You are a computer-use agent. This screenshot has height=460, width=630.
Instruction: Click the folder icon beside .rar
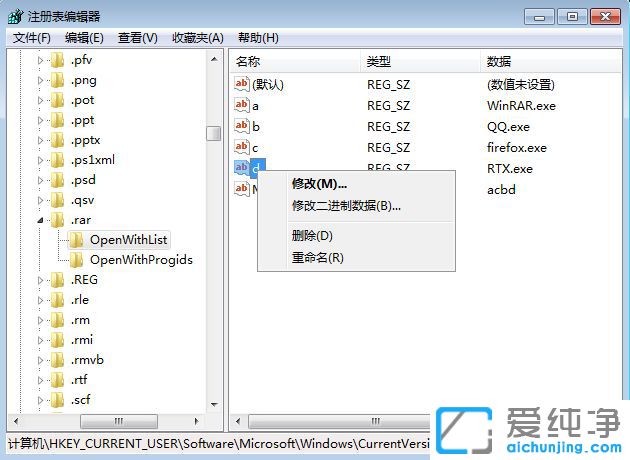(57, 220)
